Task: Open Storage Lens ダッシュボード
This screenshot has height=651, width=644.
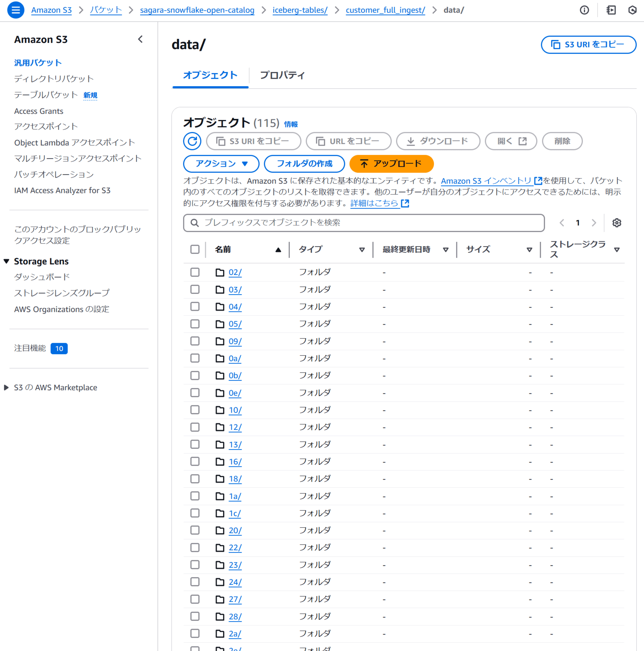Action: (x=42, y=277)
